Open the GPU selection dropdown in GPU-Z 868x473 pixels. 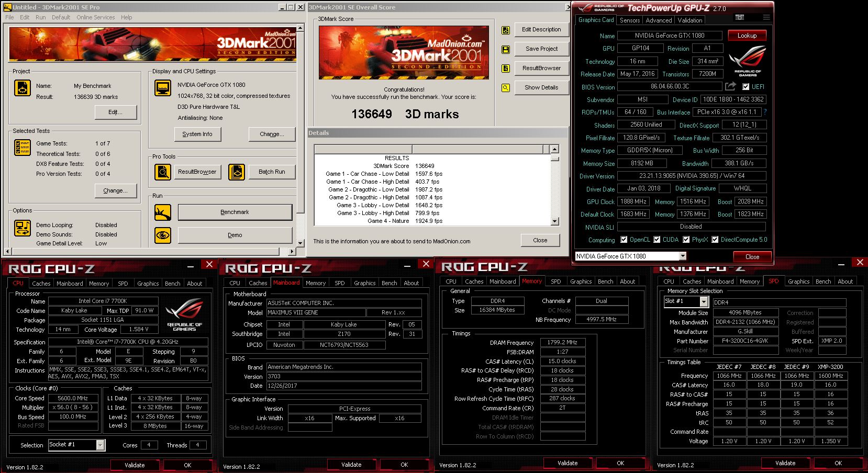pyautogui.click(x=683, y=256)
